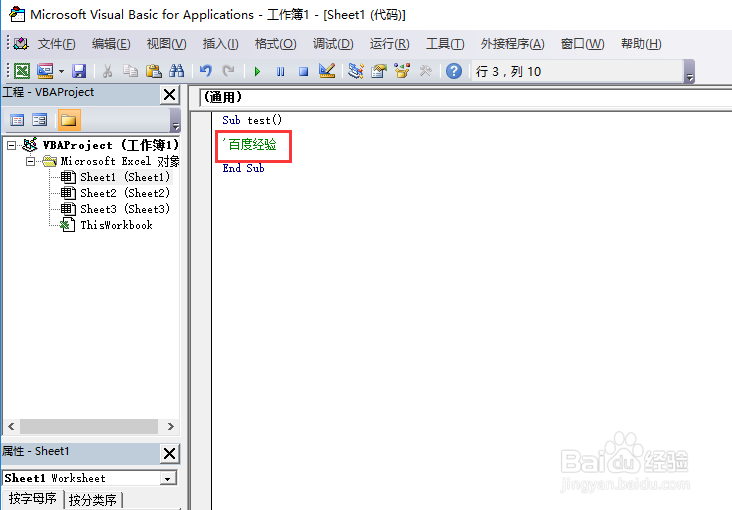Click the Sub test() code line
Screen dimensions: 732x510
[x=252, y=120]
